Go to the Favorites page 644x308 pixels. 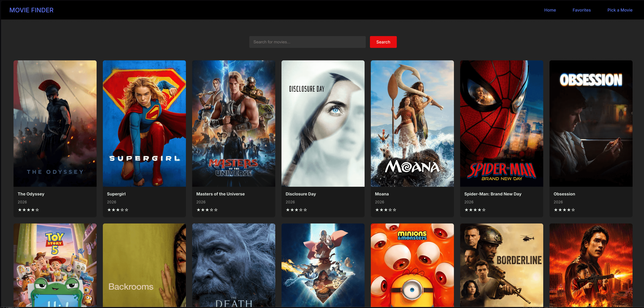pos(581,10)
